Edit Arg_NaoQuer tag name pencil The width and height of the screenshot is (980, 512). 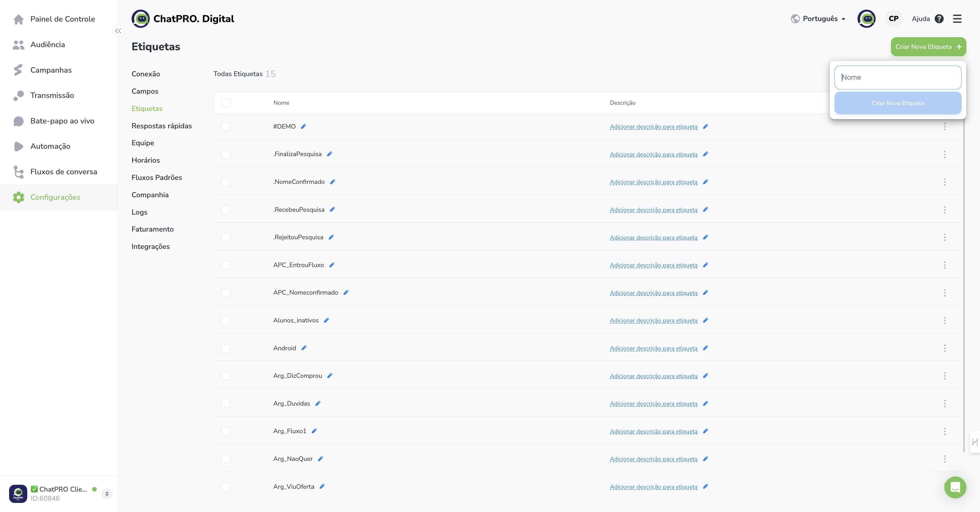(320, 459)
